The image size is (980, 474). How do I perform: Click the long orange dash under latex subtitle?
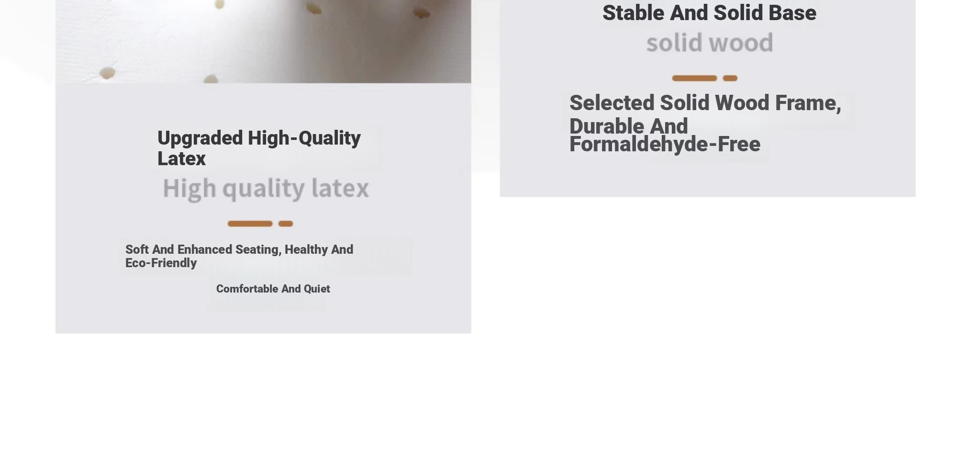(250, 224)
